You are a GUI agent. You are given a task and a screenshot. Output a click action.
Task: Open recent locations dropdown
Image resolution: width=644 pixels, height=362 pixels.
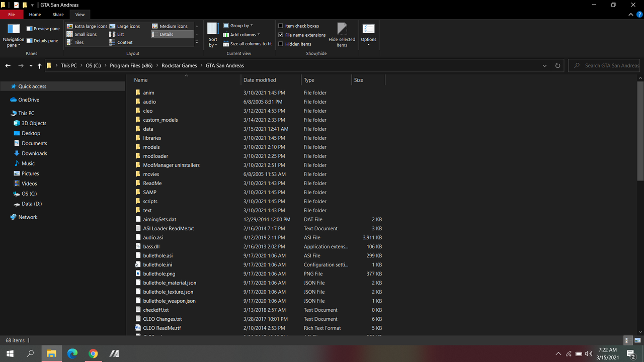[31, 66]
